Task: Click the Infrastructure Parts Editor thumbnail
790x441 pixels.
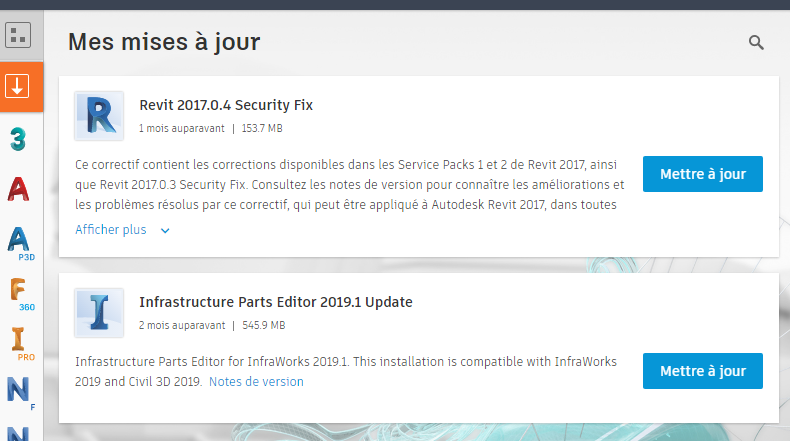Action: (99, 313)
